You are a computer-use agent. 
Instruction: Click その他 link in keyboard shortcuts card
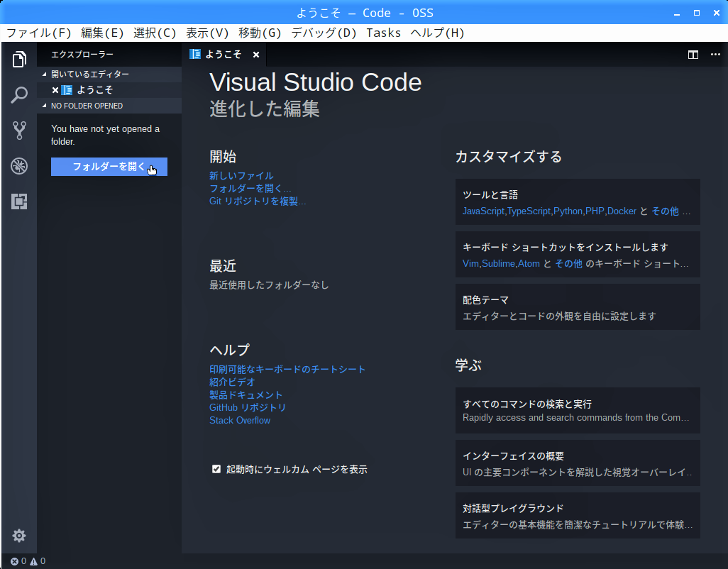(x=569, y=264)
